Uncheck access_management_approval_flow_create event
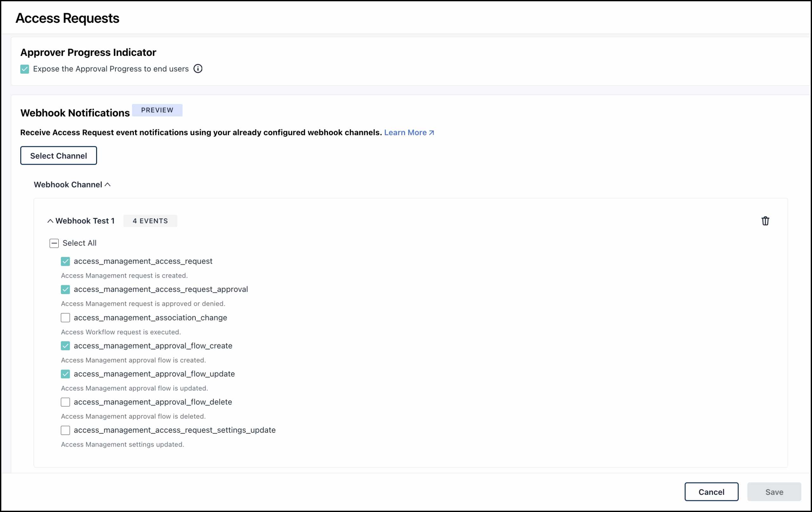This screenshot has height=512, width=812. [x=65, y=346]
